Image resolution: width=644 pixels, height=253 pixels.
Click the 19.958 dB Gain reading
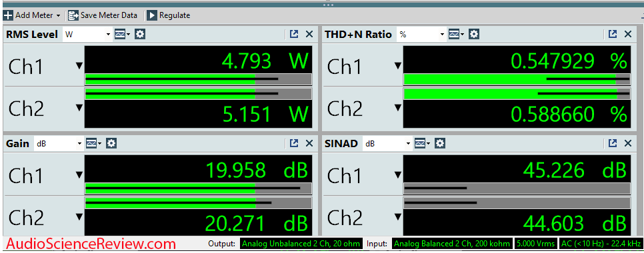(x=256, y=170)
